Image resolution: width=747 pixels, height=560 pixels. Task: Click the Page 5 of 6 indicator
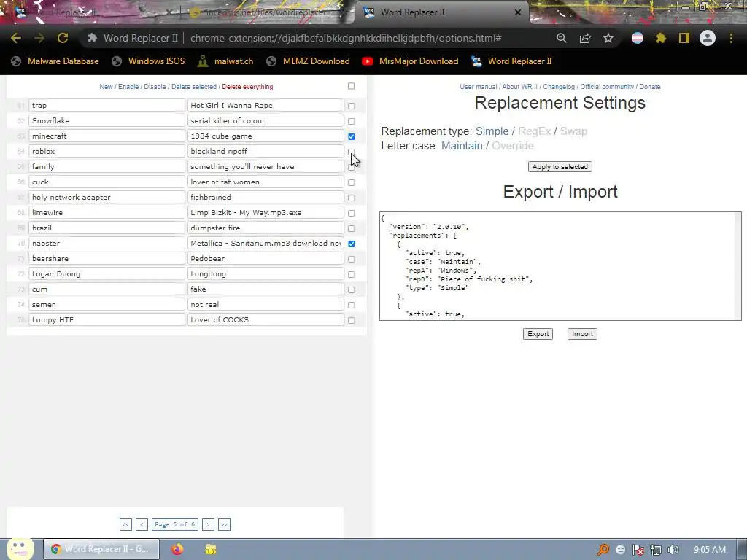175,524
